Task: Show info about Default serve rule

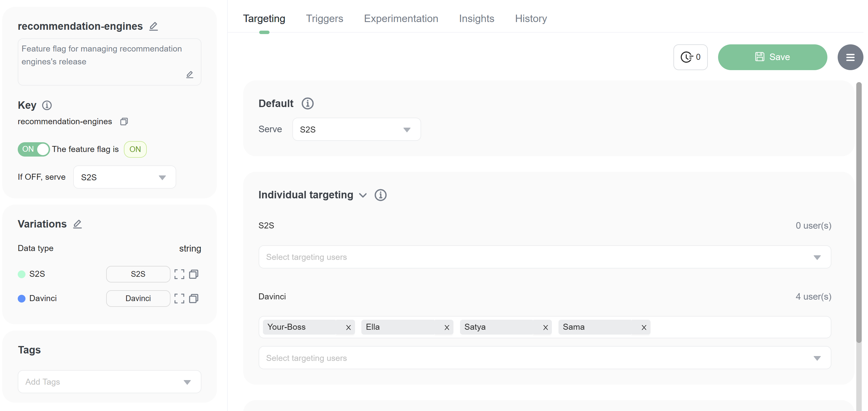Action: [307, 104]
